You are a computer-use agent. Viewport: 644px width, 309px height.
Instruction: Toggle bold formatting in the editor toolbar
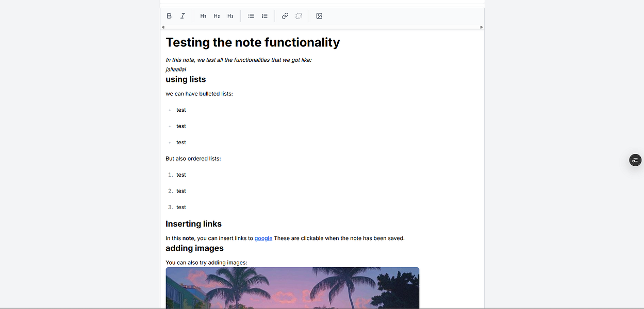tap(169, 16)
